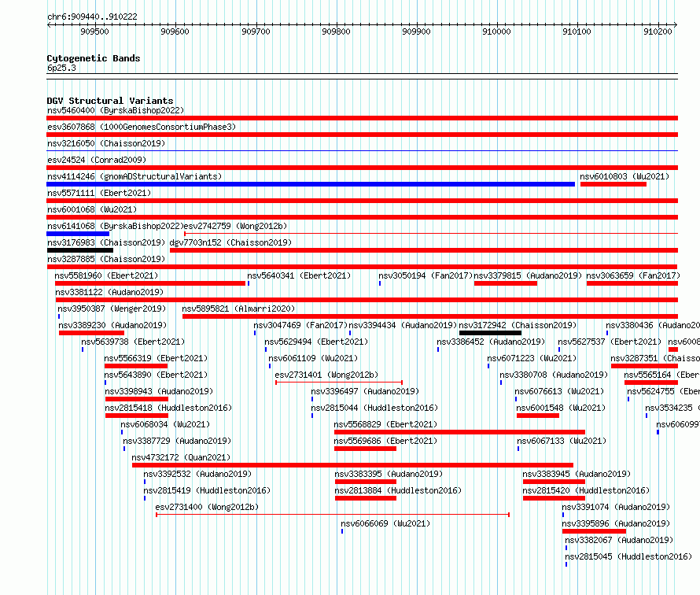
Task: Click red bar under nsv2815418 (Huddleston2016)
Action: click(137, 416)
